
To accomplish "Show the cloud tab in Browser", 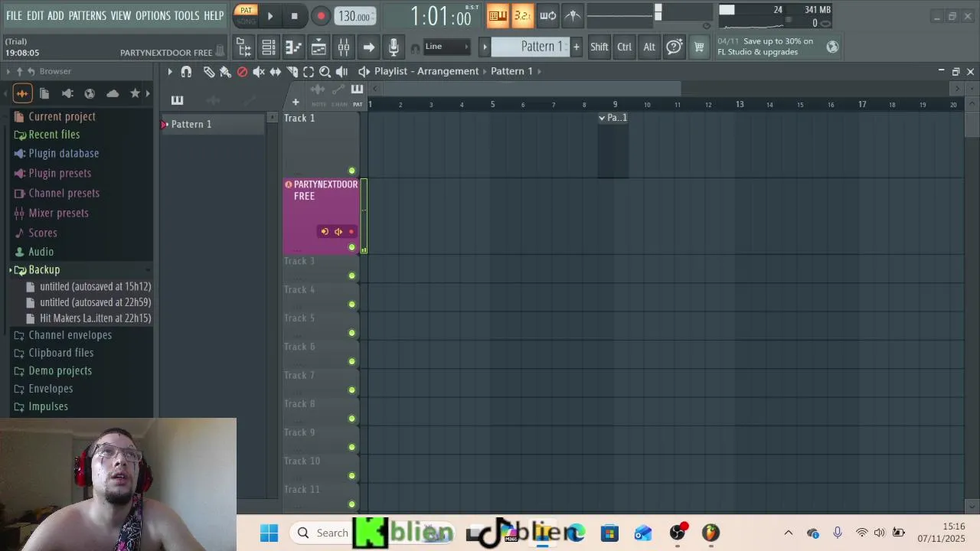I will click(x=113, y=93).
